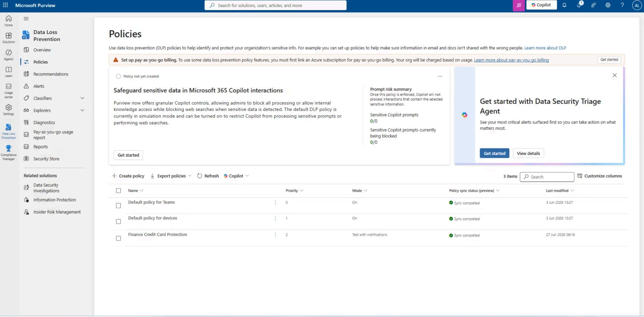
Task: Close the Data Security Triage Agent card
Action: pyautogui.click(x=615, y=75)
